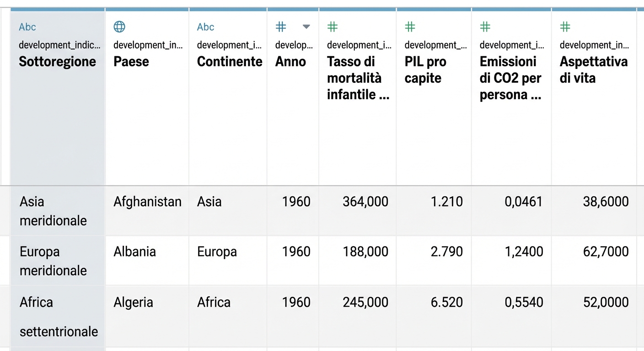Click the 364,000 infant mortality value
This screenshot has height=351, width=644.
(365, 202)
